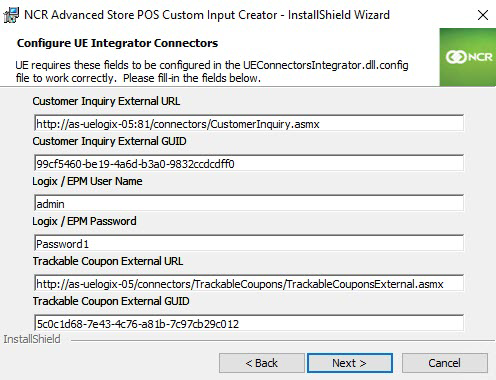Screen dimensions: 496x380
Task: Click the Logix / EPM User Name label
Action: tap(87, 181)
